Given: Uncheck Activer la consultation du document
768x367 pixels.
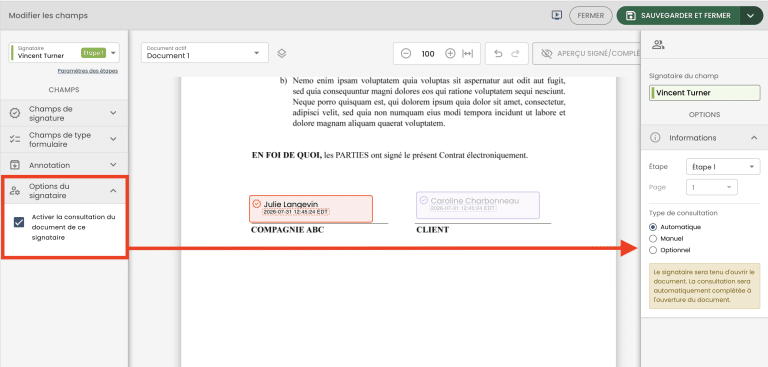Looking at the screenshot, I should tap(19, 222).
